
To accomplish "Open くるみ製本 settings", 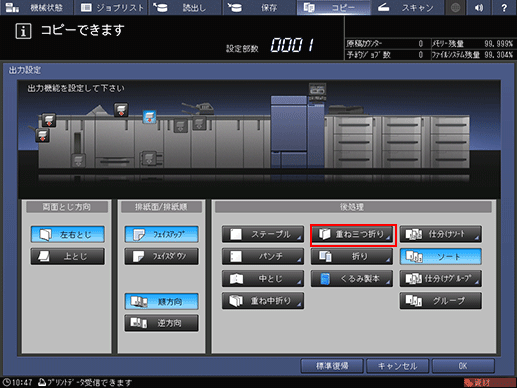I will pyautogui.click(x=352, y=279).
